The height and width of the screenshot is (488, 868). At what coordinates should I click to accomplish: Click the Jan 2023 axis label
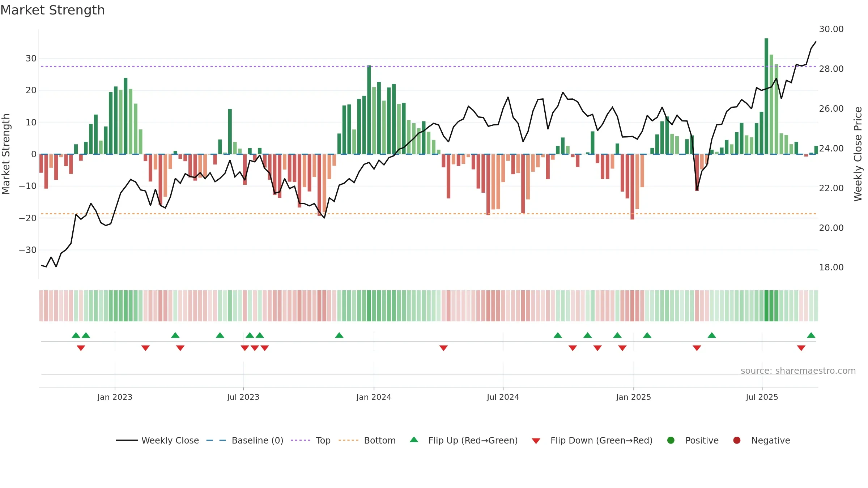point(115,397)
